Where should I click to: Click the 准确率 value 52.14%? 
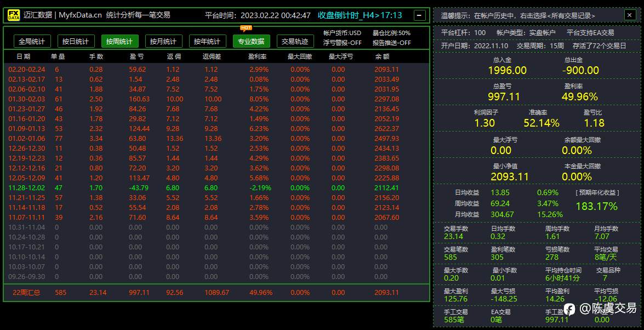(542, 123)
